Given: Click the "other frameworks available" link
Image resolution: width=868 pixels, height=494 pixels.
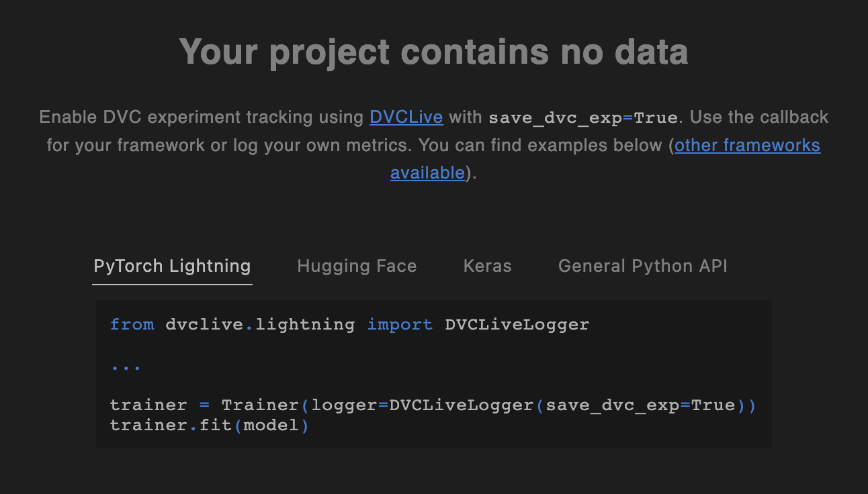Looking at the screenshot, I should [746, 145].
